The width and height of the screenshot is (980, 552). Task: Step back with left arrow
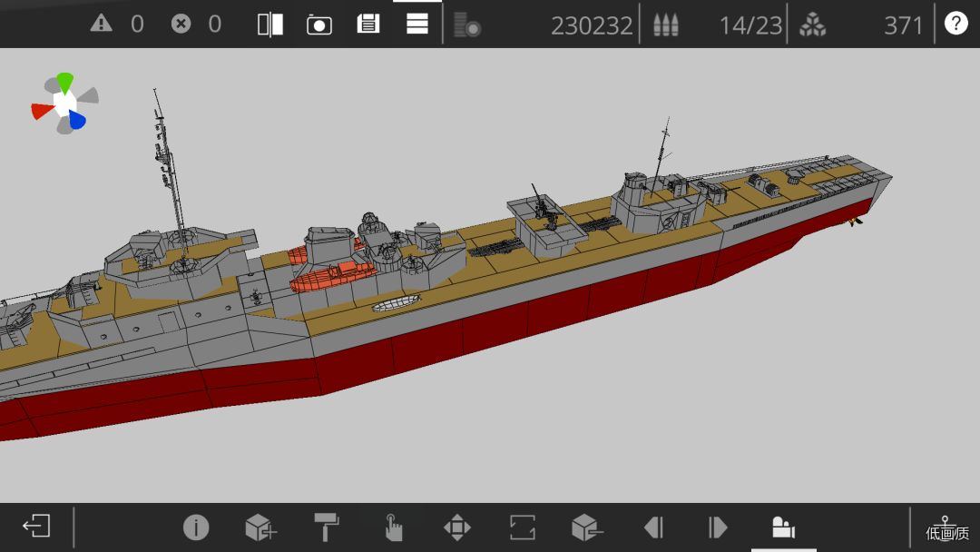point(653,527)
